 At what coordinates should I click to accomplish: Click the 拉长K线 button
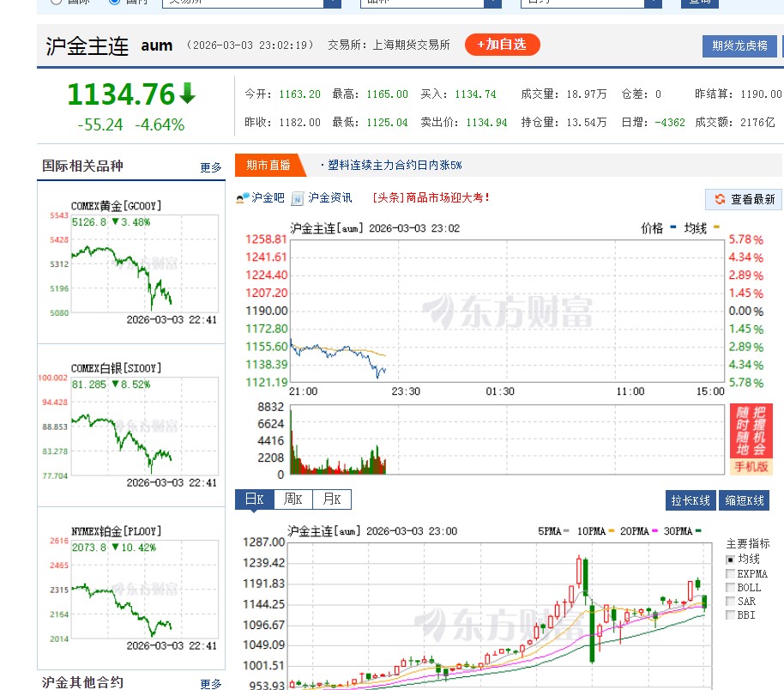click(x=690, y=500)
